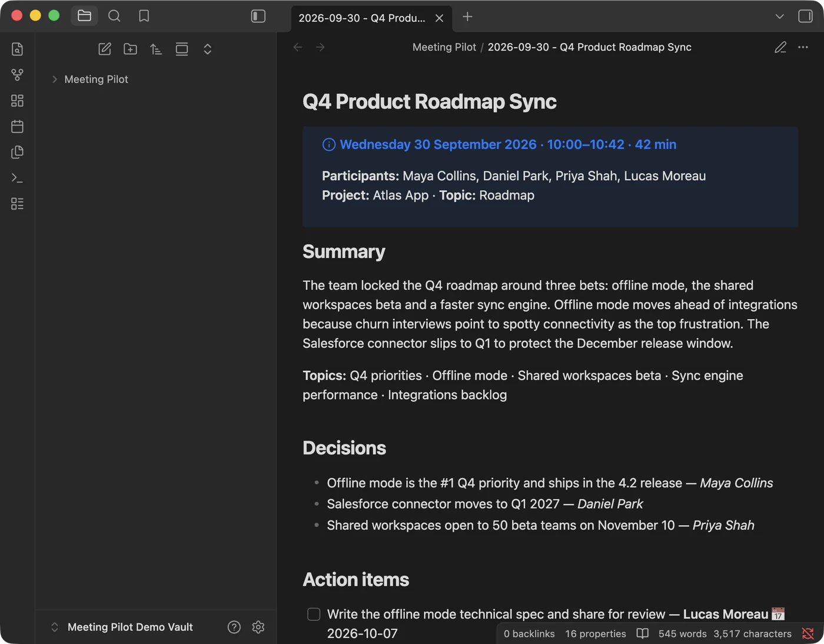
Task: Click the Q4 Product Roadmap Sync heading
Action: tap(430, 101)
